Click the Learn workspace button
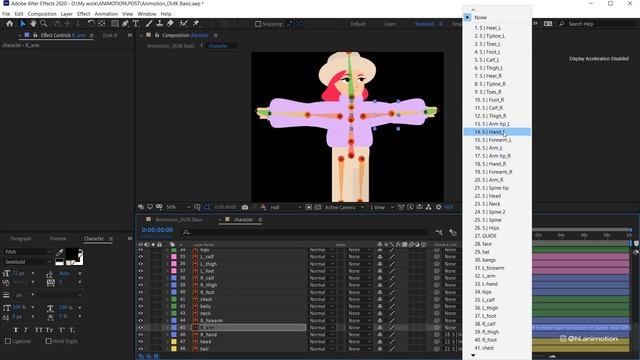Image resolution: width=640 pixels, height=360 pixels. click(x=390, y=24)
